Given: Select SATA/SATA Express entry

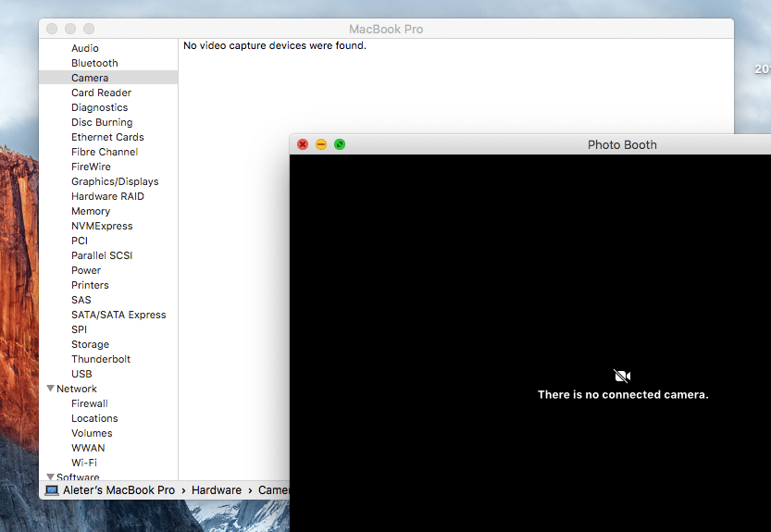Looking at the screenshot, I should point(118,315).
